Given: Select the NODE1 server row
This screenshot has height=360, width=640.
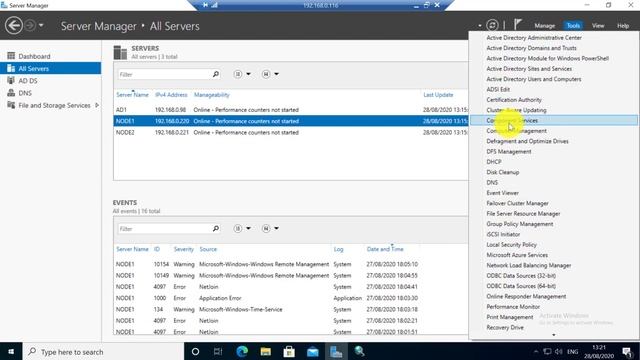Looking at the screenshot, I should tap(291, 121).
